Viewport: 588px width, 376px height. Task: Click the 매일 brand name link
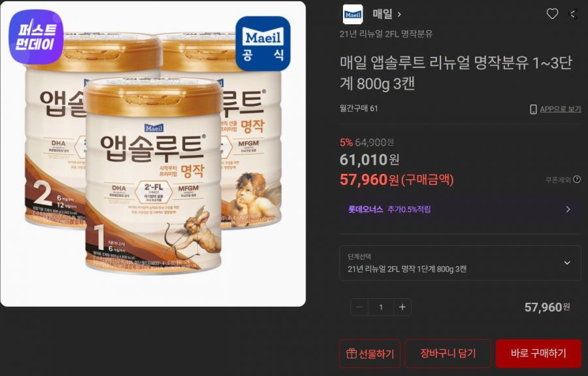tap(382, 14)
